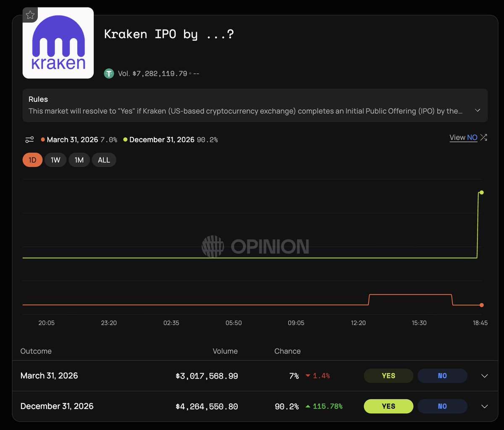Buy NO for March 31, 2026
This screenshot has width=504, height=430.
click(442, 376)
